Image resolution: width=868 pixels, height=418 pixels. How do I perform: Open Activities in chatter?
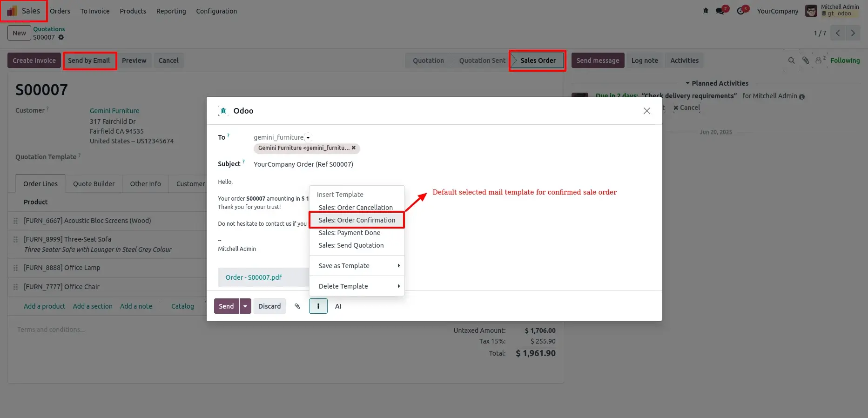coord(685,61)
